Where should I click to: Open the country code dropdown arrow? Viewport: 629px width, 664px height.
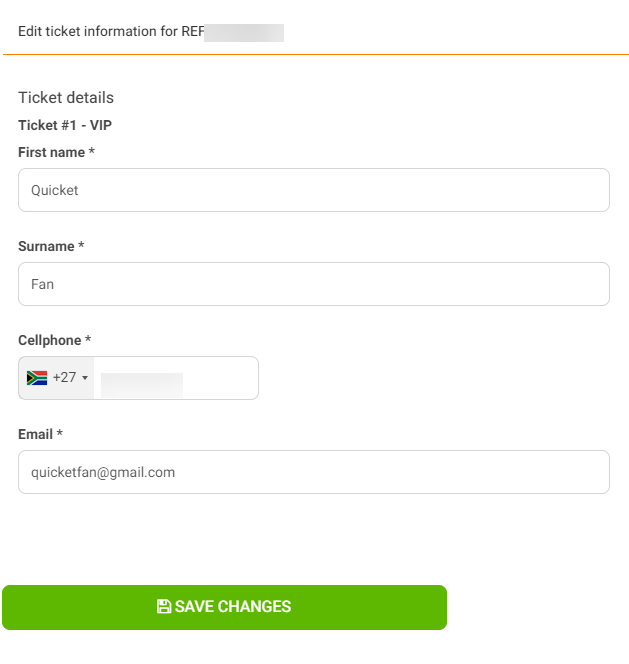[85, 378]
